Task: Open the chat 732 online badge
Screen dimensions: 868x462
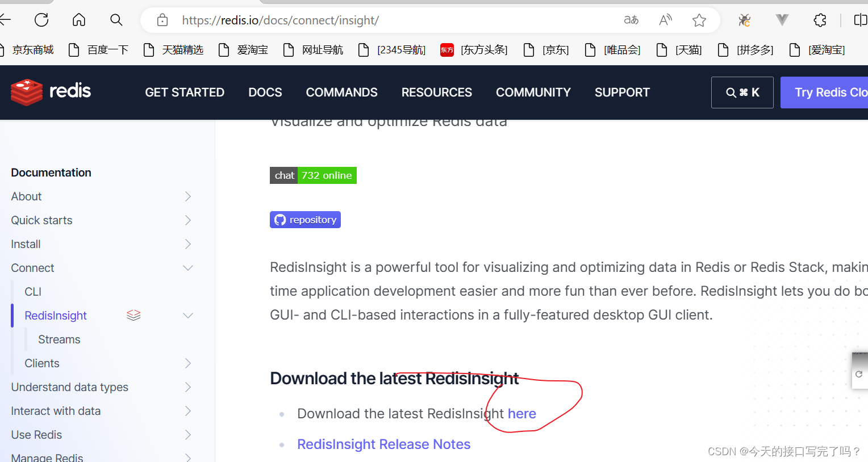Action: point(313,175)
